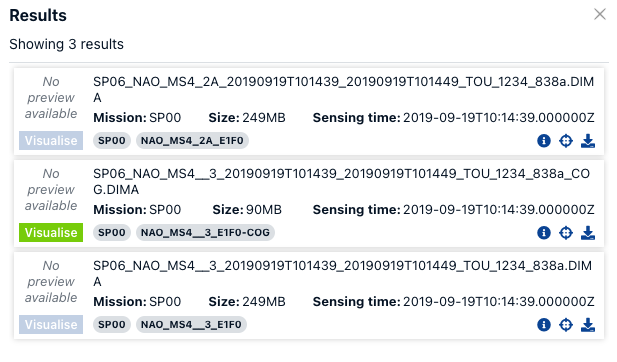Click the SP00 tag on the COG result
This screenshot has height=362, width=617.
[x=112, y=233]
